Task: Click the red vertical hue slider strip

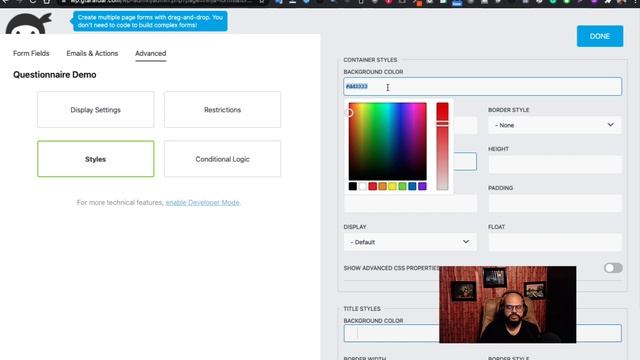Action: click(x=442, y=146)
